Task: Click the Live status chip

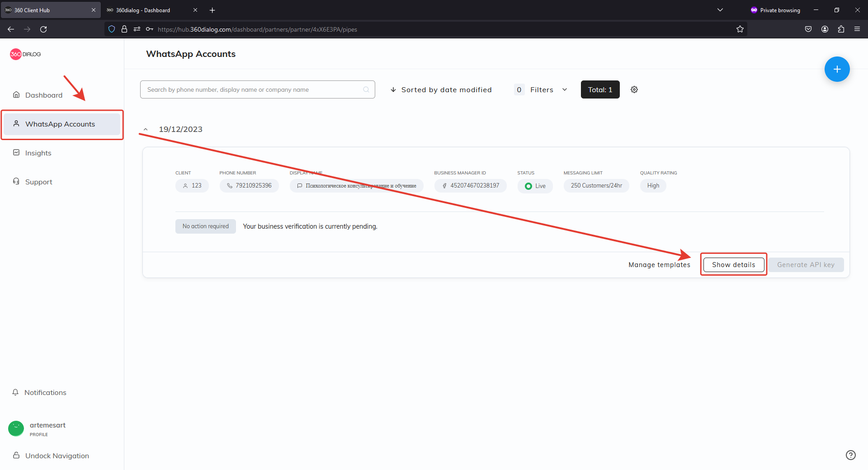Action: [x=535, y=186]
